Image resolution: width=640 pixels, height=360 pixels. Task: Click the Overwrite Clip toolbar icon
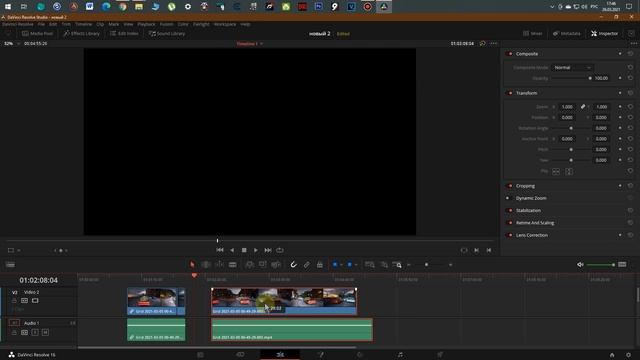tap(263, 265)
